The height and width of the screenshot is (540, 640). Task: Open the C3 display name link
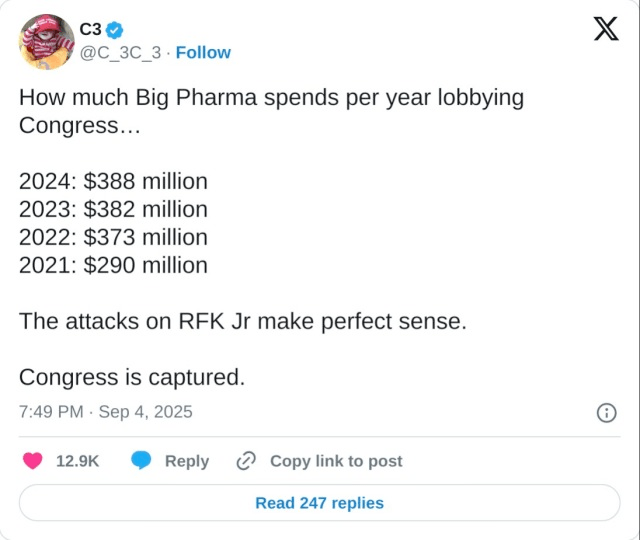coord(90,30)
